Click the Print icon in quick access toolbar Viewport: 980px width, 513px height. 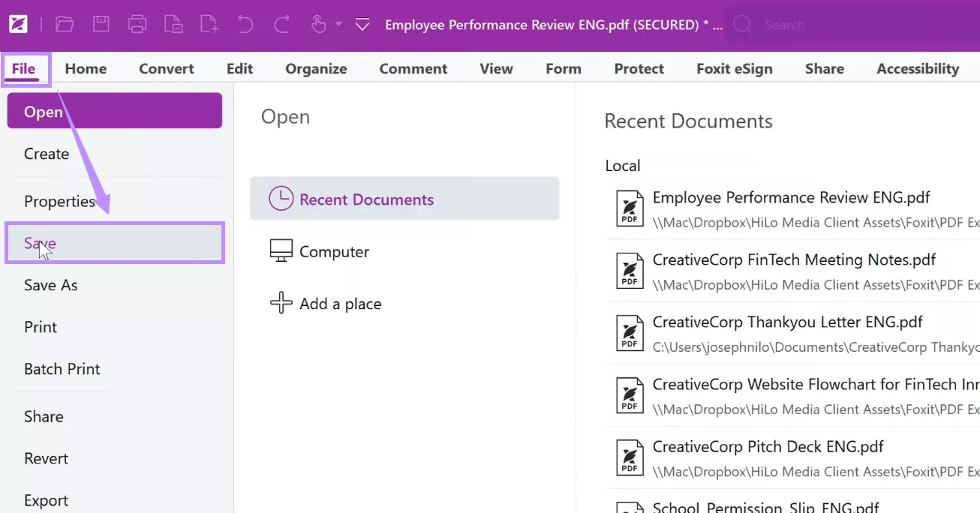tap(137, 24)
